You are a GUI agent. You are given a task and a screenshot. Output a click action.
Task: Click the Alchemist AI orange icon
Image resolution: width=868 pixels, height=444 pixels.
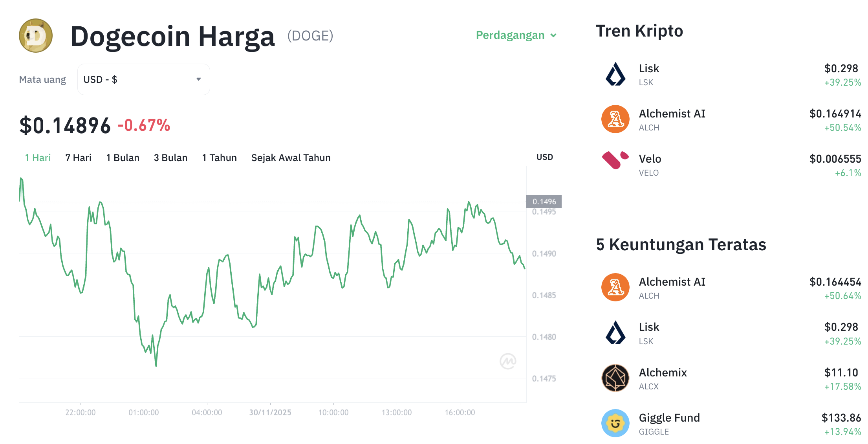coord(615,119)
